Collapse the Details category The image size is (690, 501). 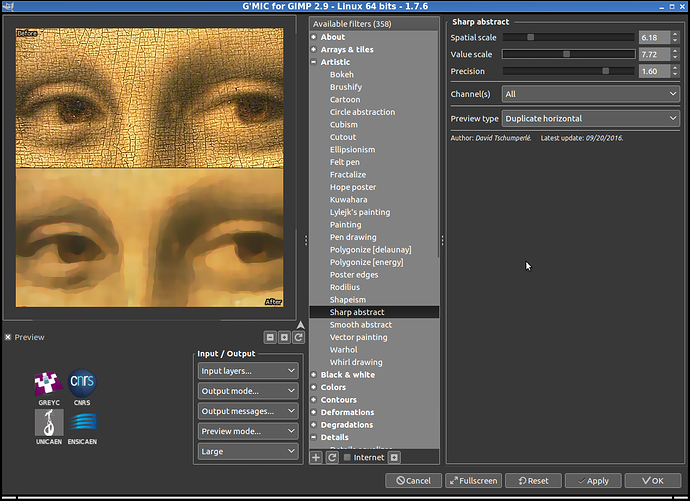click(314, 437)
